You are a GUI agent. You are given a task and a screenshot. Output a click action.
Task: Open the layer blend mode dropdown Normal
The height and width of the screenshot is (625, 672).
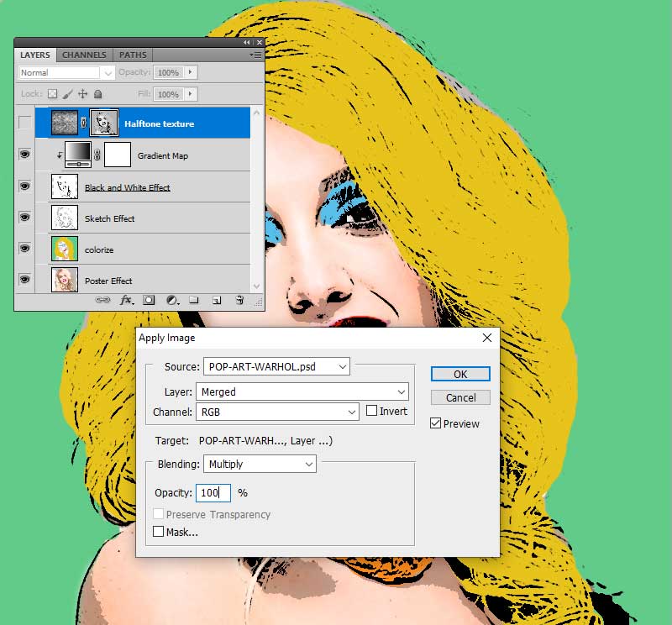tap(66, 73)
